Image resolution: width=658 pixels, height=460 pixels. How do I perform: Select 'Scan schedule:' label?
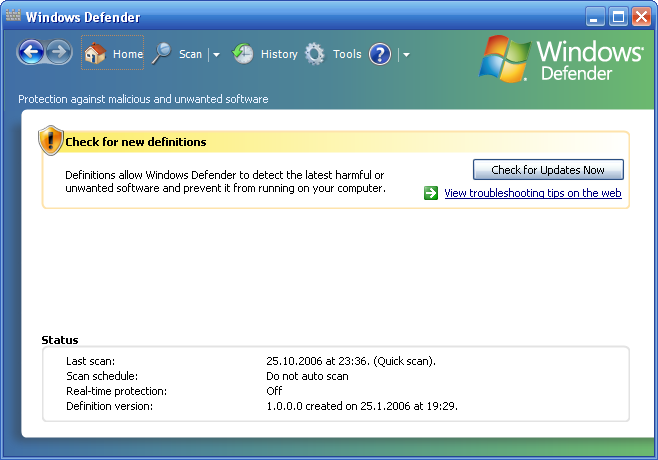click(102, 376)
